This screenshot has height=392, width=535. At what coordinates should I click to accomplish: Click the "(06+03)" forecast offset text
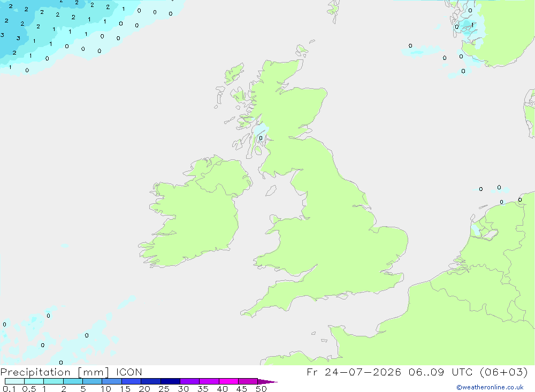[503, 372]
